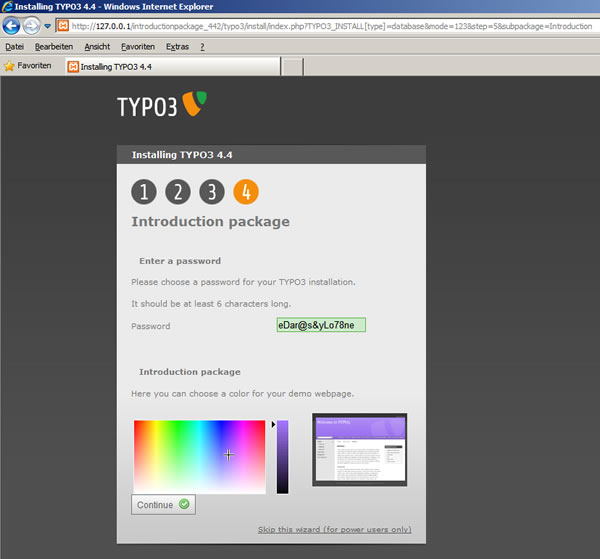
Task: Open the navigation history dropdown arrow
Action: click(x=47, y=26)
